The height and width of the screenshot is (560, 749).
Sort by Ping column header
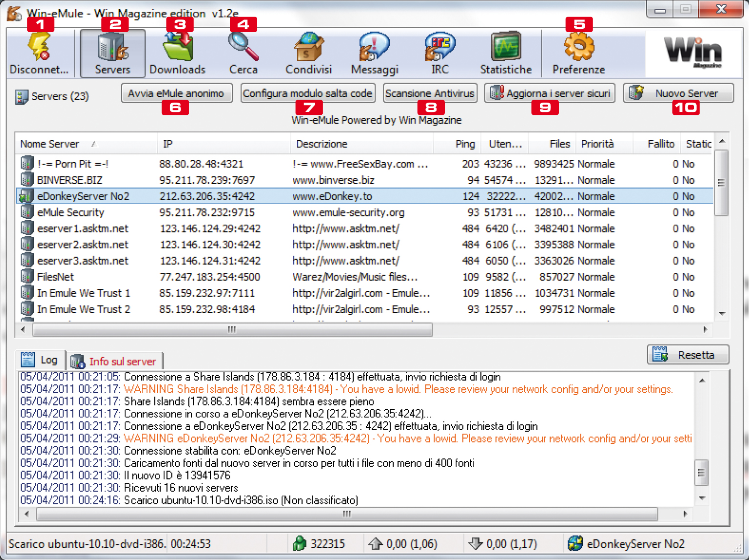(x=457, y=144)
